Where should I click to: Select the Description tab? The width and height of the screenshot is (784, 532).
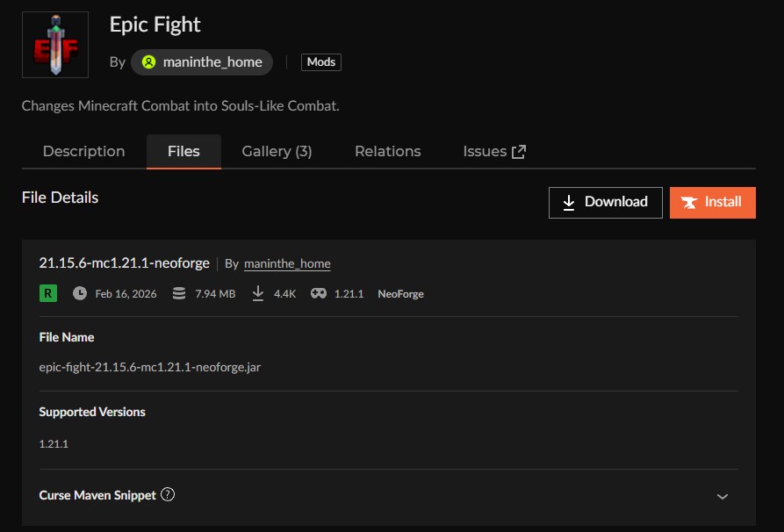point(83,151)
